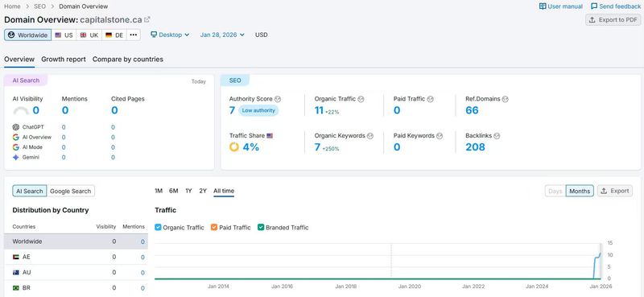Click Authority Score info icon
The image size is (644, 297).
(x=278, y=99)
